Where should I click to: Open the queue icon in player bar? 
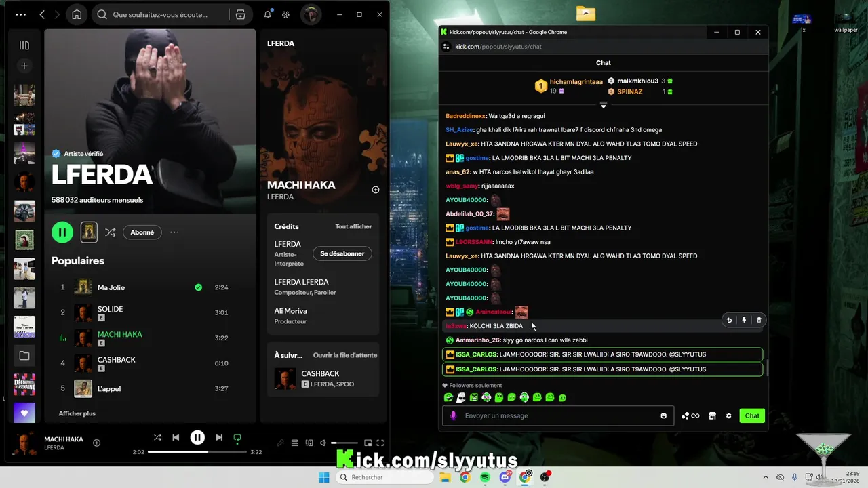(294, 443)
